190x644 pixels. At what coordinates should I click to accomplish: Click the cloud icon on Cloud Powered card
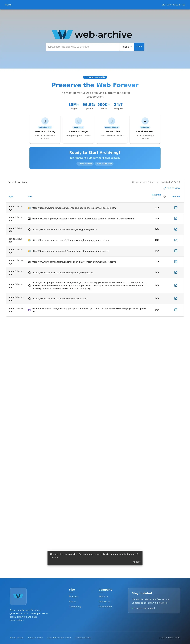[x=145, y=121]
